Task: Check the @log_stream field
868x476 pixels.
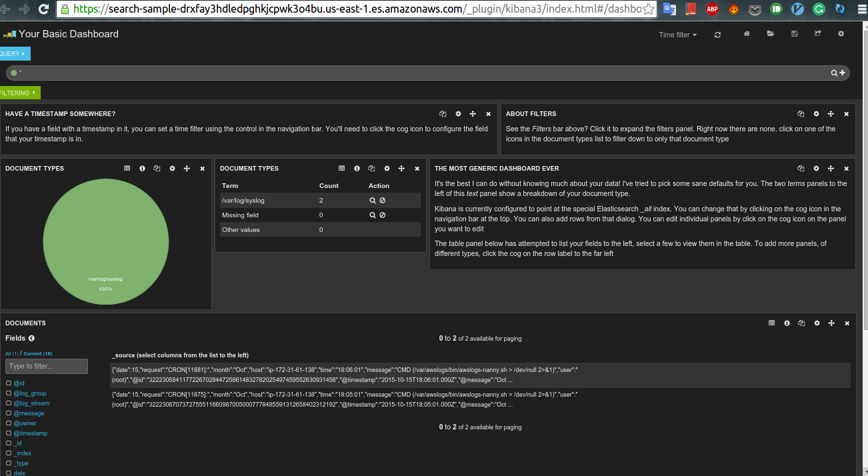Action: point(9,403)
